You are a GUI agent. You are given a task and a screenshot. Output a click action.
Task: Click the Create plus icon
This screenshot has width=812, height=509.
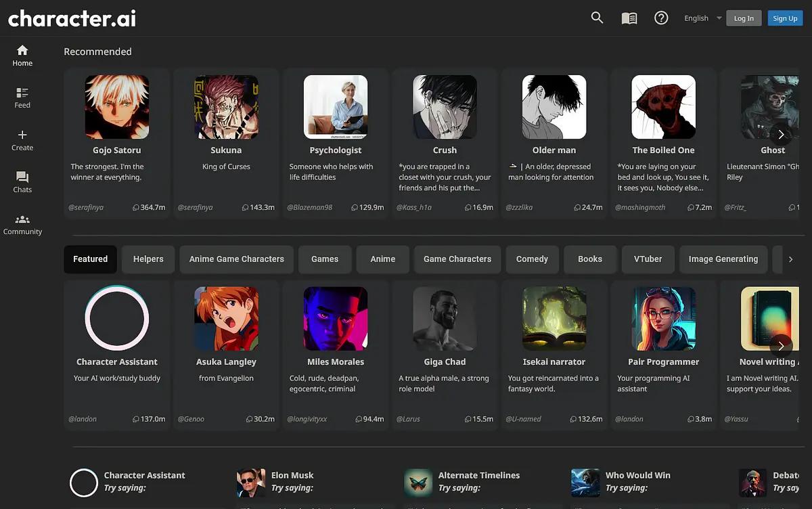[22, 140]
